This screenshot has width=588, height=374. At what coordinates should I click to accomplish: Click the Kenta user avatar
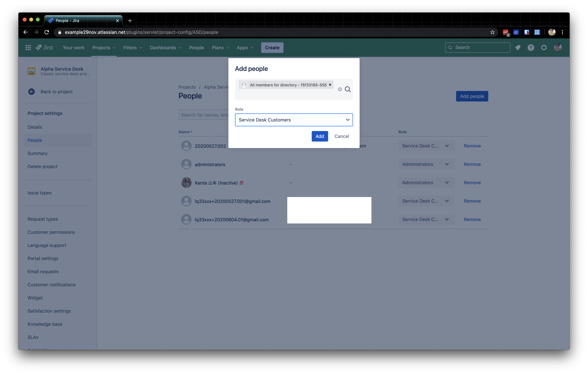(186, 183)
